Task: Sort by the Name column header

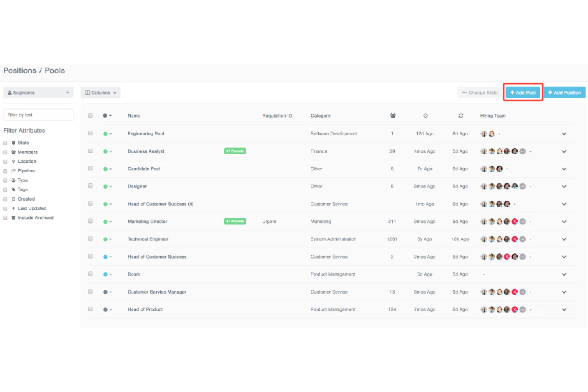Action: [x=134, y=116]
